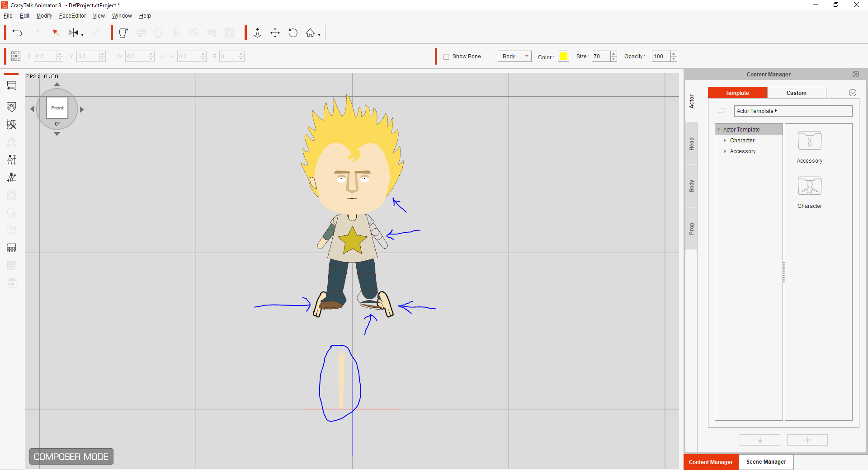868x470 pixels.
Task: Decrease Opacity with the down stepper
Action: click(674, 59)
